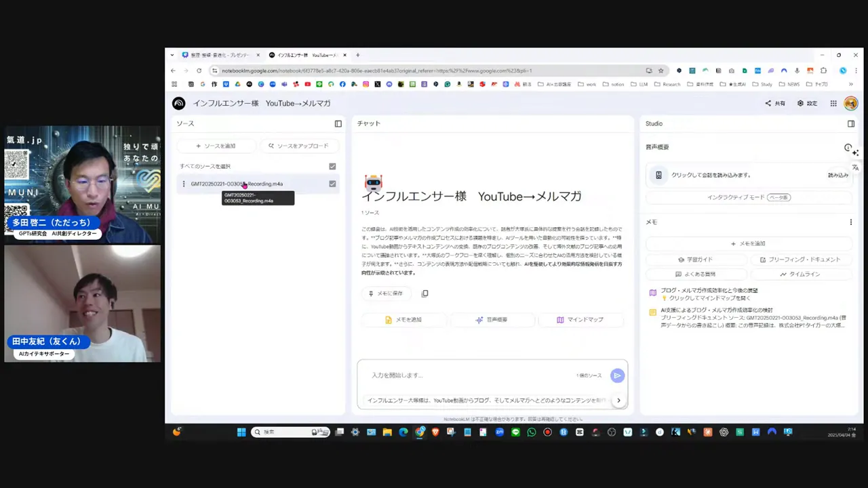Open the メモ section overflow menu
The height and width of the screenshot is (488, 868).
pyautogui.click(x=851, y=222)
